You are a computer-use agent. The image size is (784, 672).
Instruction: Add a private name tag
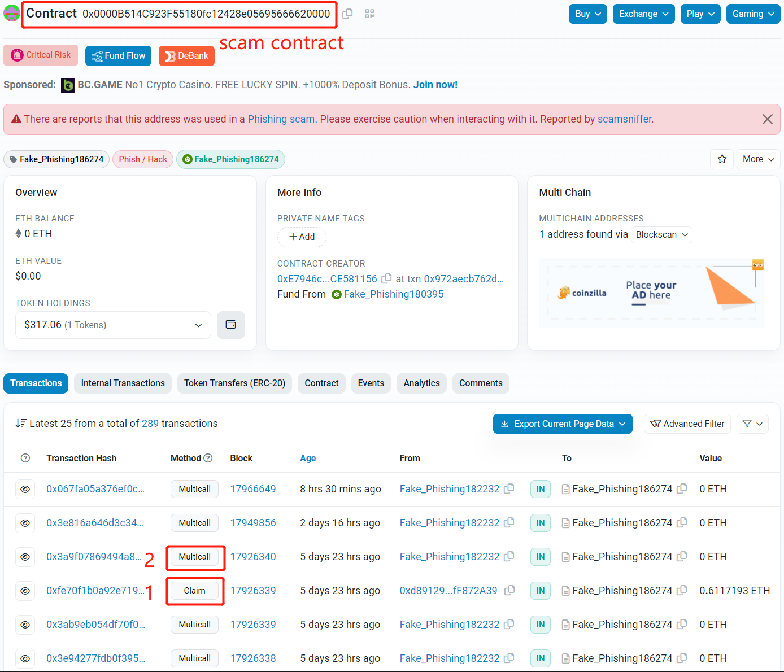(x=302, y=237)
